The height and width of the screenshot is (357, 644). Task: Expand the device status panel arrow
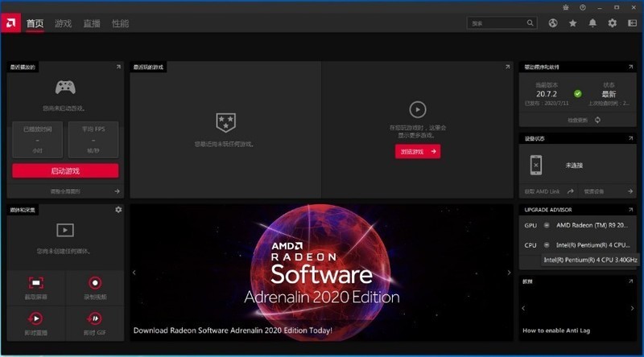pos(630,138)
